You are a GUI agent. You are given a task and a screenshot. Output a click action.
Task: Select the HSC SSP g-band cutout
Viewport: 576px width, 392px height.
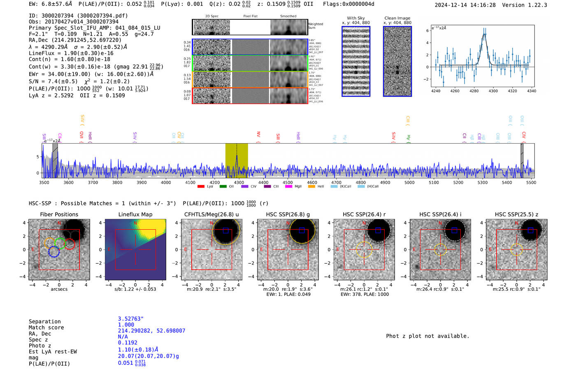coord(288,250)
